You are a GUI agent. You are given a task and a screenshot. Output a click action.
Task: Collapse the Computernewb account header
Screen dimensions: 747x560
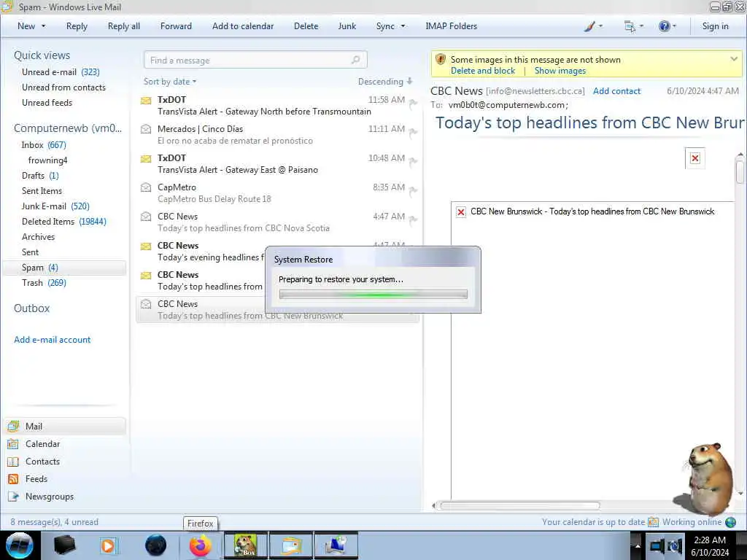click(x=68, y=128)
